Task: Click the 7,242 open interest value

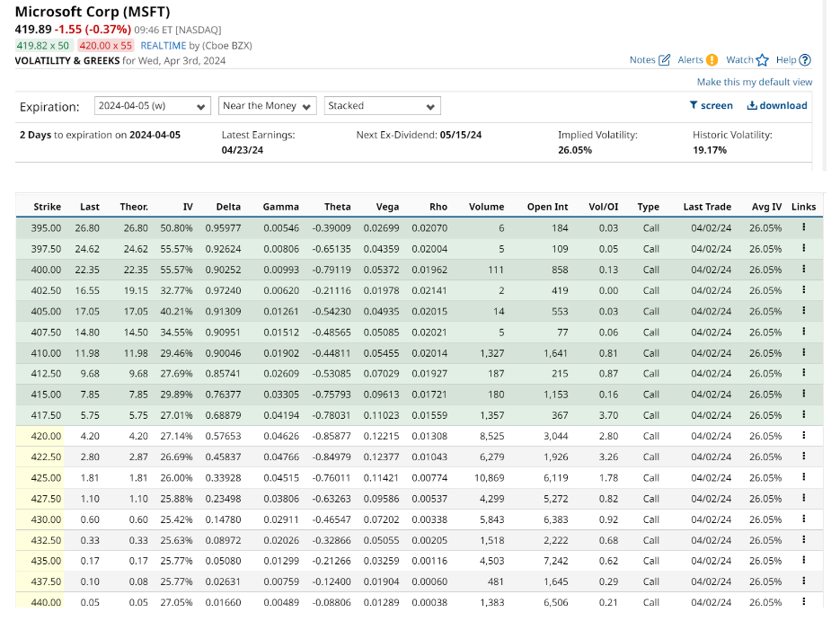Action: tap(555, 561)
